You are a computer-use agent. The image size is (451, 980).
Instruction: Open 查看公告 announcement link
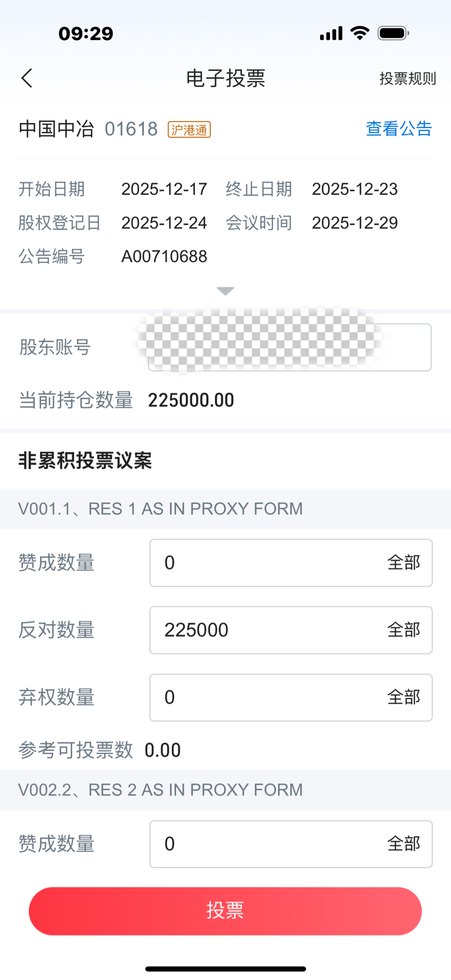click(399, 129)
